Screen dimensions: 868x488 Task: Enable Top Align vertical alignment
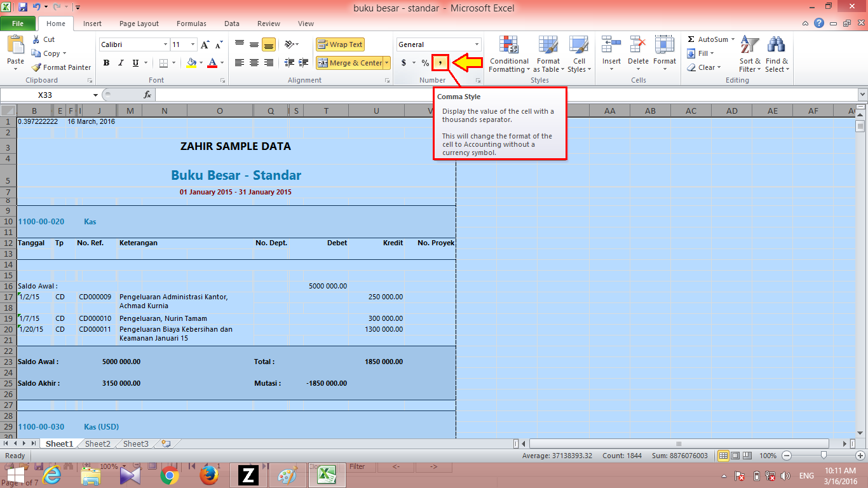(240, 44)
